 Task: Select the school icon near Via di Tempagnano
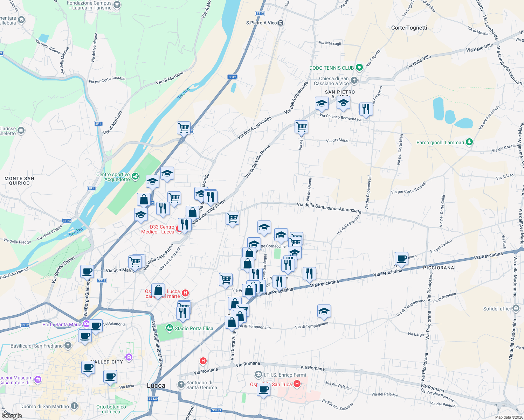(324, 311)
